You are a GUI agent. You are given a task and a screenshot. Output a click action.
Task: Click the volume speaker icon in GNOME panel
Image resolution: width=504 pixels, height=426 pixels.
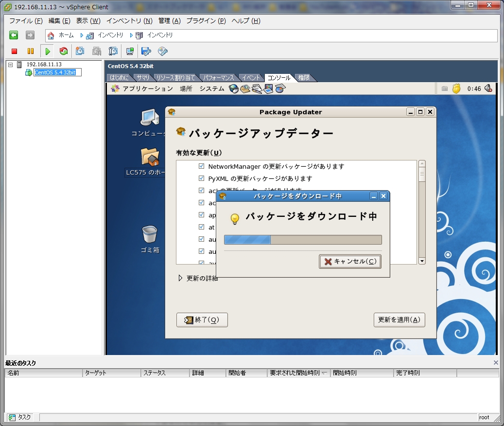coord(488,89)
